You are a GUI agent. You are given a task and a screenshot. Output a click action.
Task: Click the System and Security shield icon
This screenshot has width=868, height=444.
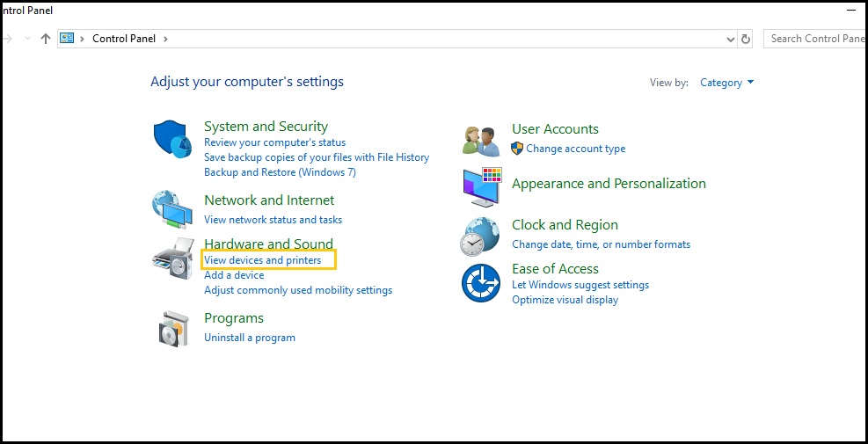tap(172, 140)
